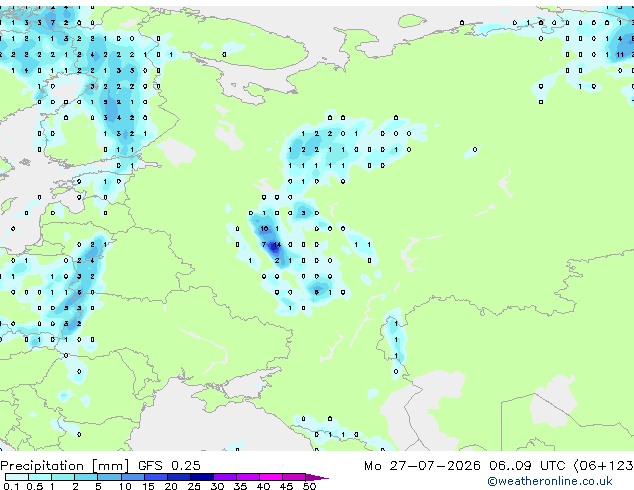Click the legend label "0.5"
Viewport: 634px width, 490px height.
tap(34, 486)
